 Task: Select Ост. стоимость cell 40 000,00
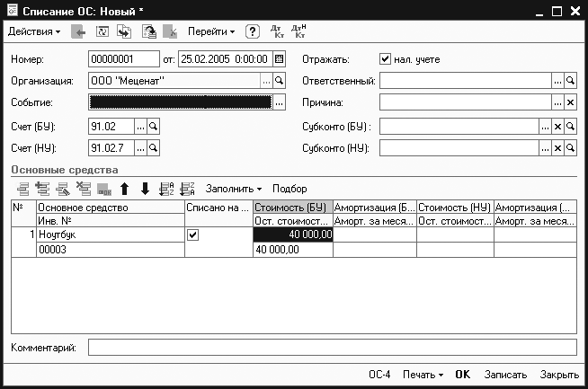(293, 250)
